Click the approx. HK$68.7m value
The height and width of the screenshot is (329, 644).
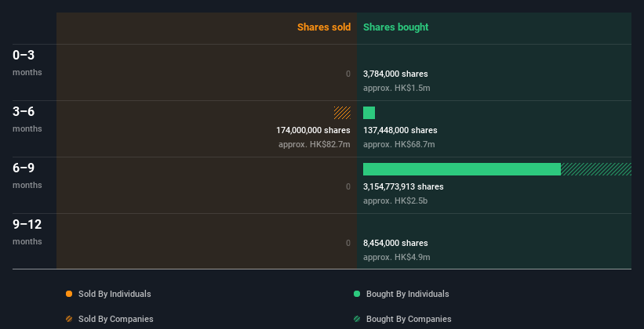pyautogui.click(x=398, y=144)
